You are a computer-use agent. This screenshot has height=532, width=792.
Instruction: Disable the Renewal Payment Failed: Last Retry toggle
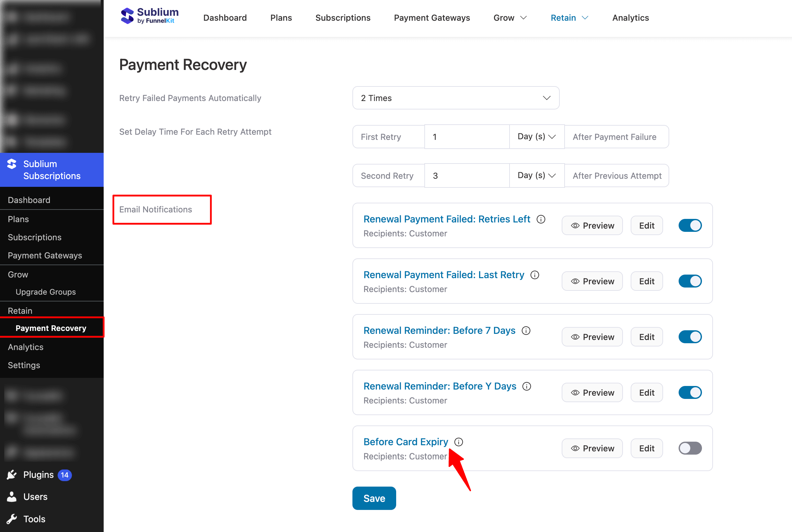[x=690, y=281]
